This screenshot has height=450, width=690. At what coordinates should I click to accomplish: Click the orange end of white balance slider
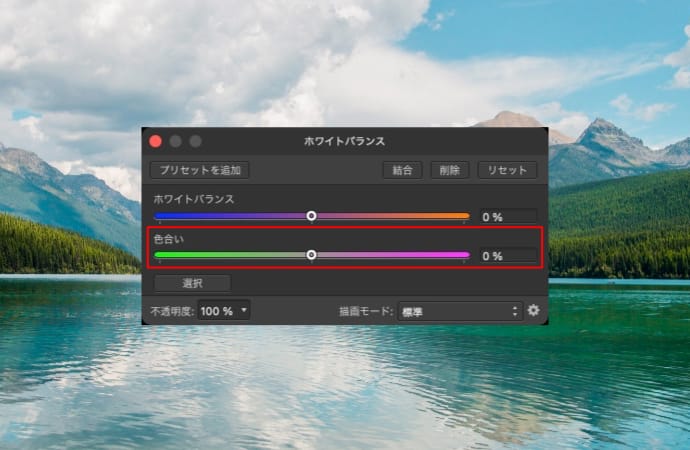(x=464, y=216)
